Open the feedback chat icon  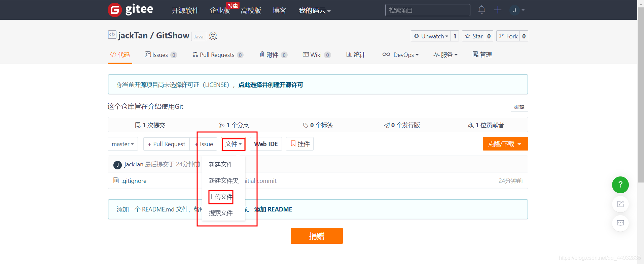pyautogui.click(x=620, y=223)
